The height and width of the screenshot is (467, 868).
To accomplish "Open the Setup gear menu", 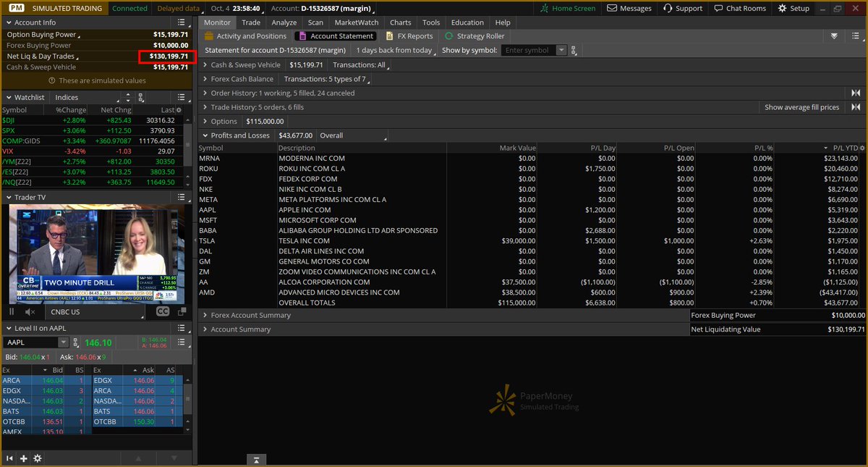I will point(794,8).
